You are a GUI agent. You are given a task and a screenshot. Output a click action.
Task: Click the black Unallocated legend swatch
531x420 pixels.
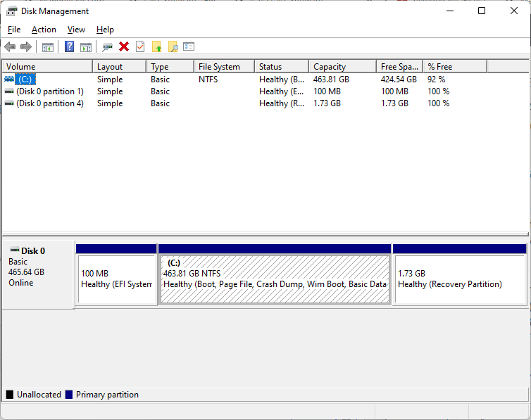(x=10, y=395)
